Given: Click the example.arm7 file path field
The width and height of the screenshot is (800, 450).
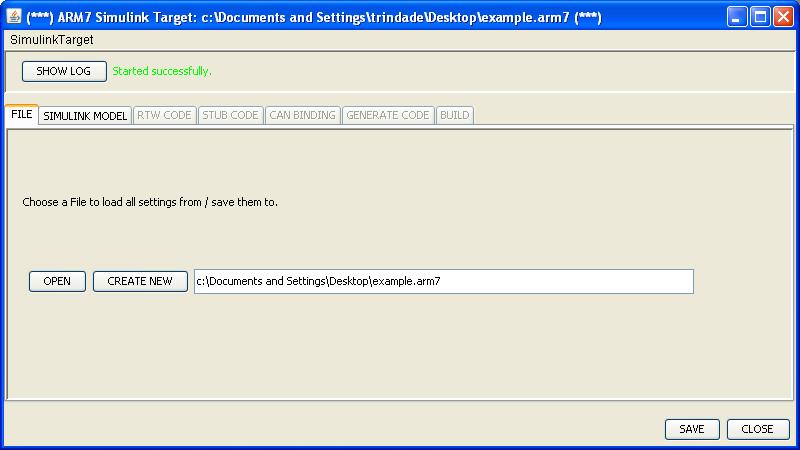Looking at the screenshot, I should [x=443, y=282].
